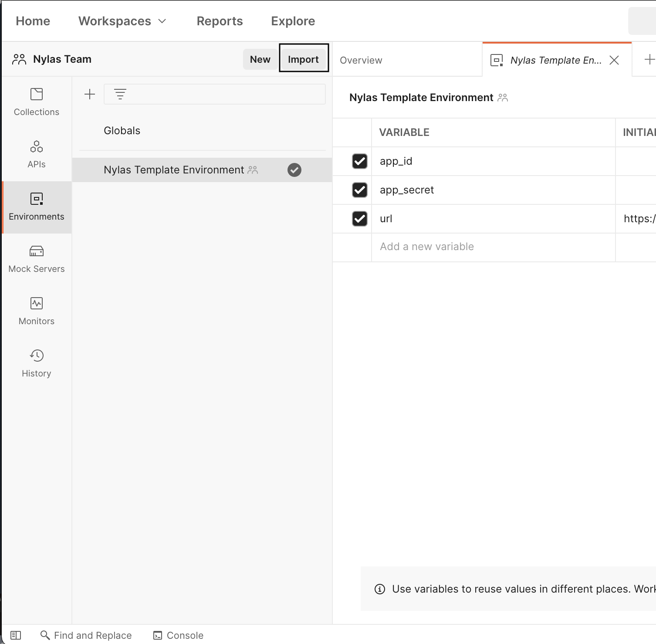Open the Reports menu item
656x644 pixels.
[220, 20]
